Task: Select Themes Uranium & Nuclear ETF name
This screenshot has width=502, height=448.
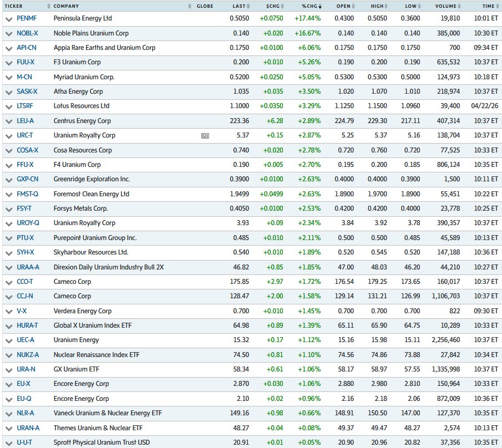Action: coord(98,428)
